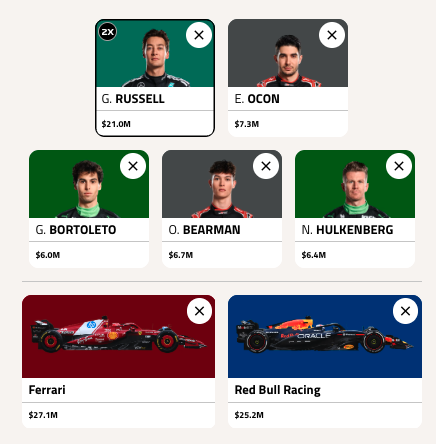This screenshot has height=444, width=436.
Task: Remove G. Russell from the team
Action: pyautogui.click(x=199, y=35)
